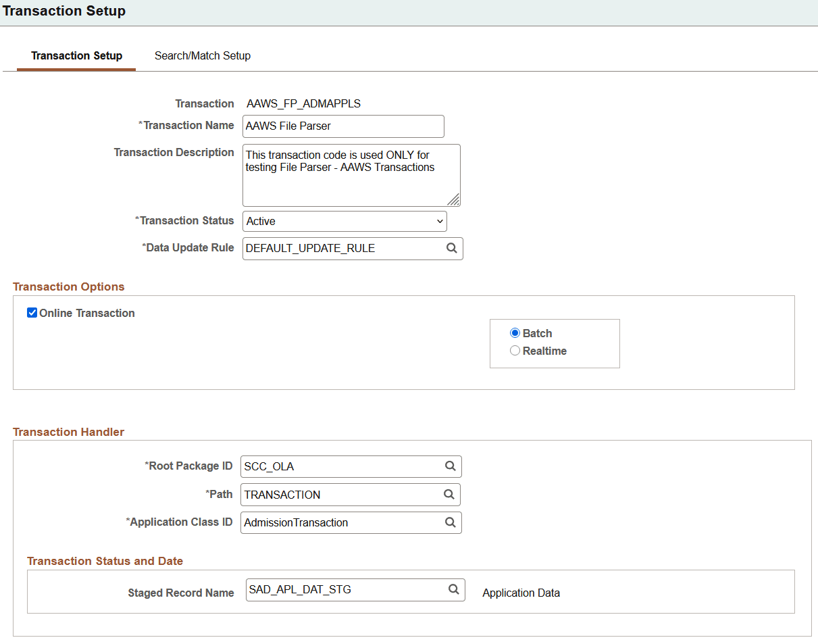The width and height of the screenshot is (818, 644).
Task: Select the Transaction Setup tab
Action: (76, 55)
